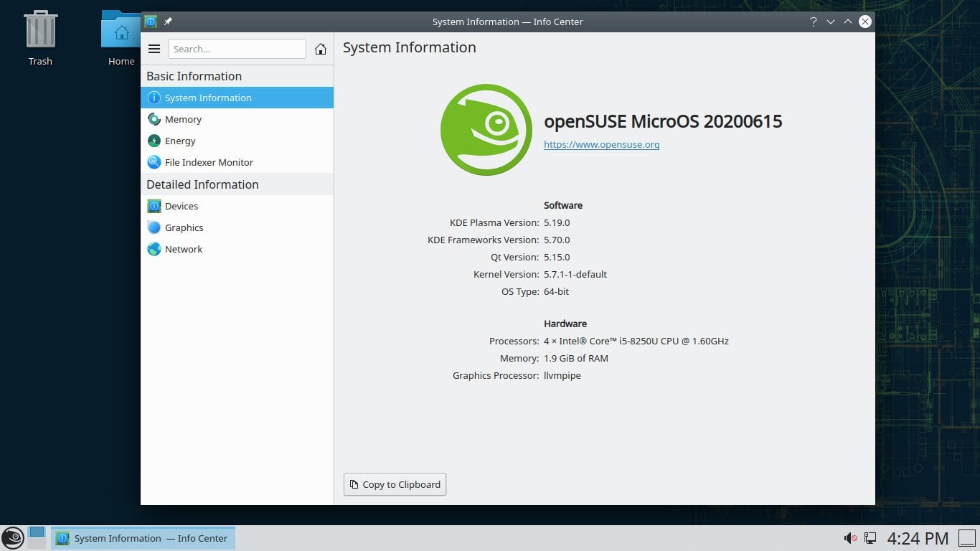Open the muted volume tray icon
Viewport: 980px width, 551px height.
pos(851,538)
